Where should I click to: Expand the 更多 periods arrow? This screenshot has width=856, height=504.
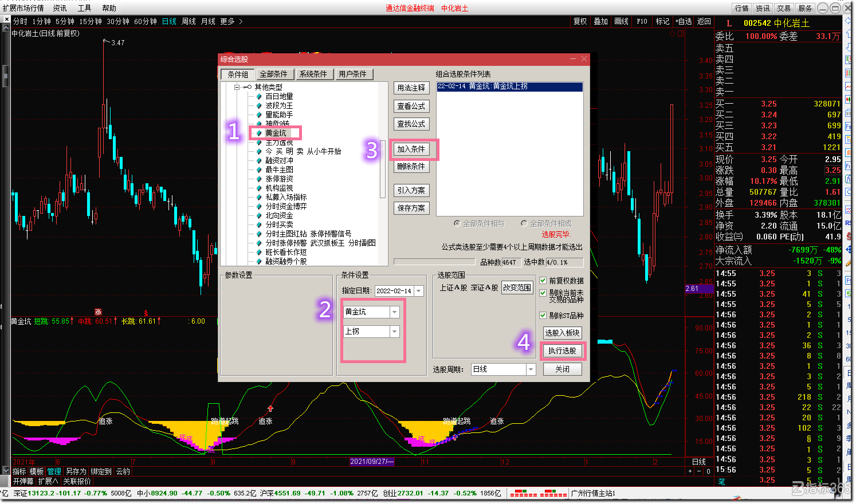(x=241, y=21)
